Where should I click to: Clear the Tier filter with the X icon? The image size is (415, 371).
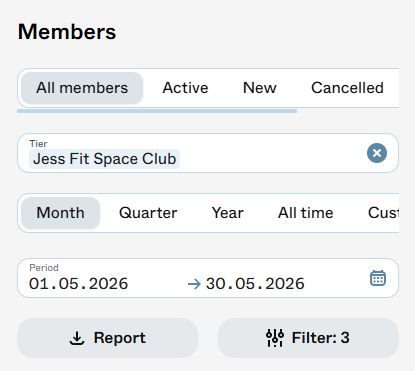tap(377, 153)
